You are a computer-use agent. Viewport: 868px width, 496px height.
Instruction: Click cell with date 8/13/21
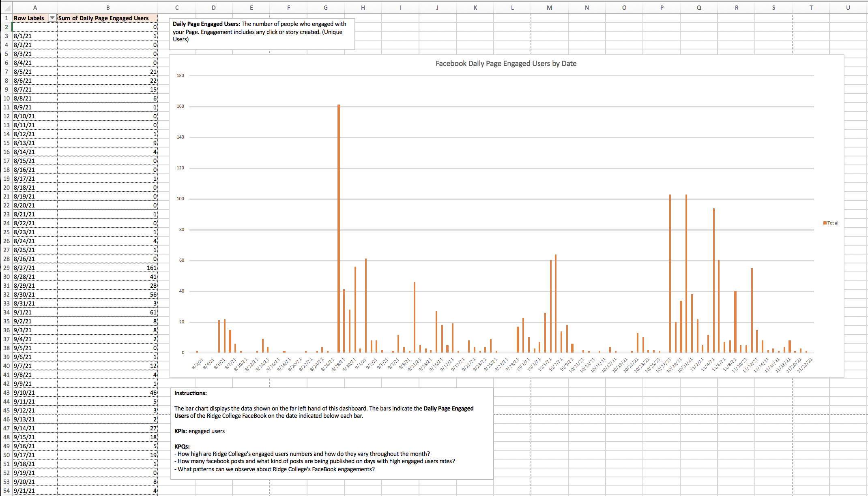35,143
